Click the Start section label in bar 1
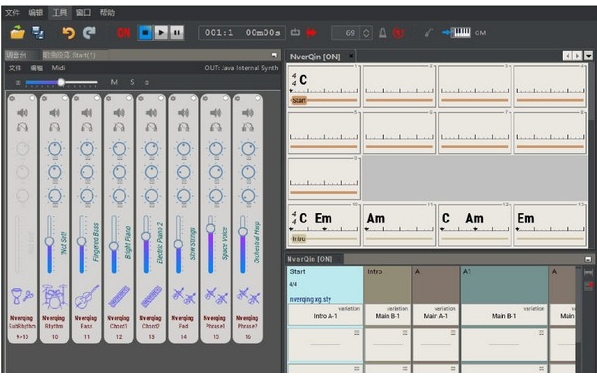This screenshot has height=384, width=597. [299, 100]
